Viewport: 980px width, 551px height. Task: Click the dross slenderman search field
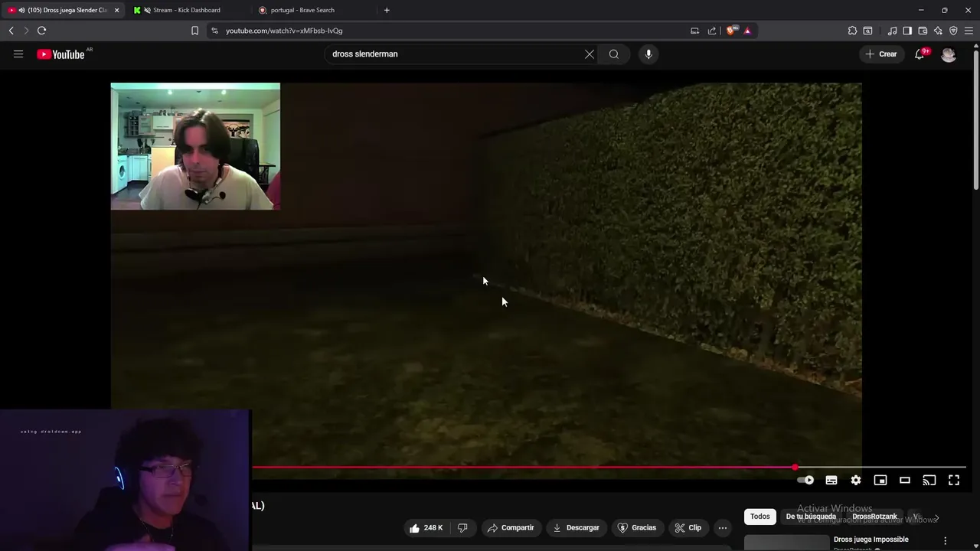(x=456, y=54)
